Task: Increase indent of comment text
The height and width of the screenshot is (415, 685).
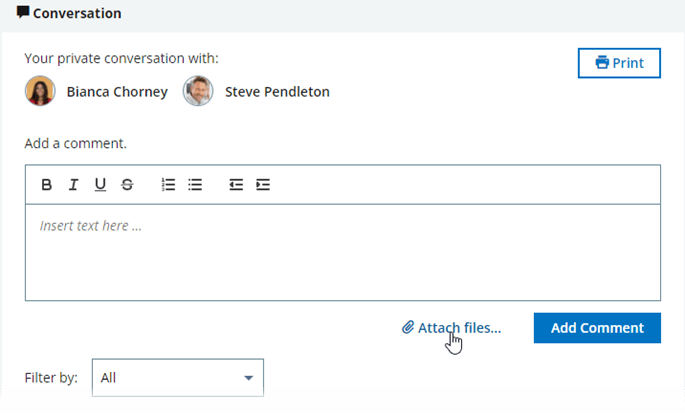Action: [263, 184]
